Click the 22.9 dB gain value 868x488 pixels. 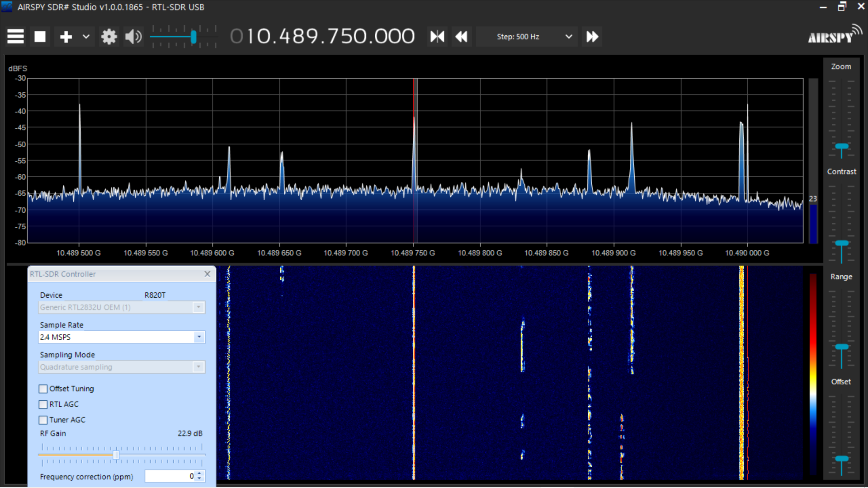coord(190,433)
